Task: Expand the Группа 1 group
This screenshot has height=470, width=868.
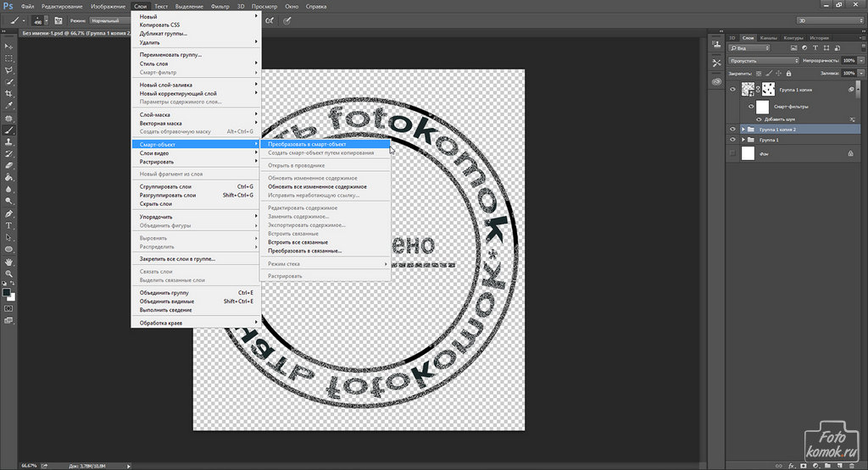Action: point(743,140)
